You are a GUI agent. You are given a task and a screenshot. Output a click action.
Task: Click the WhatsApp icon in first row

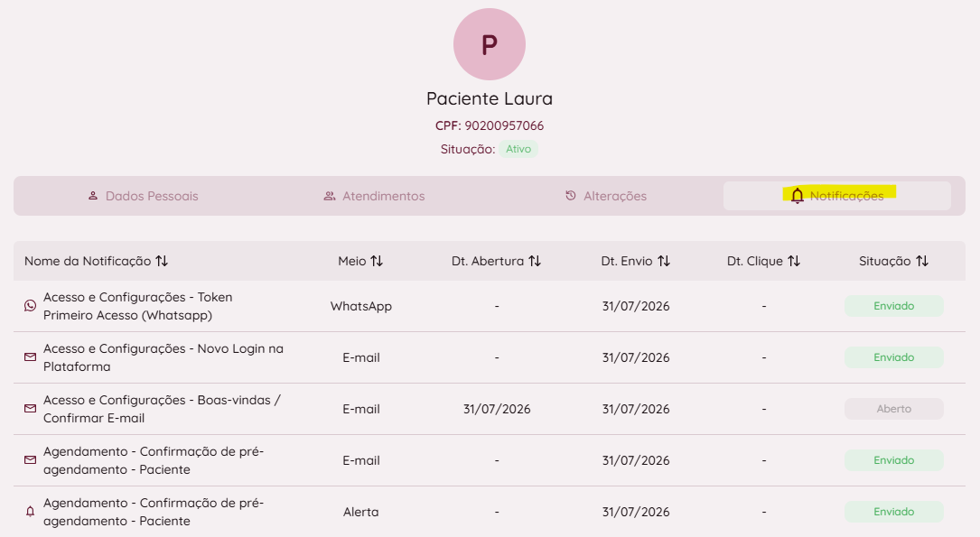pos(30,306)
